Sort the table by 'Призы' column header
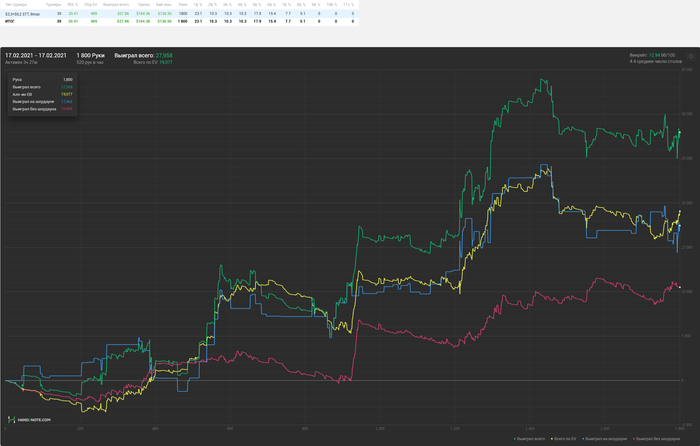 tap(144, 4)
